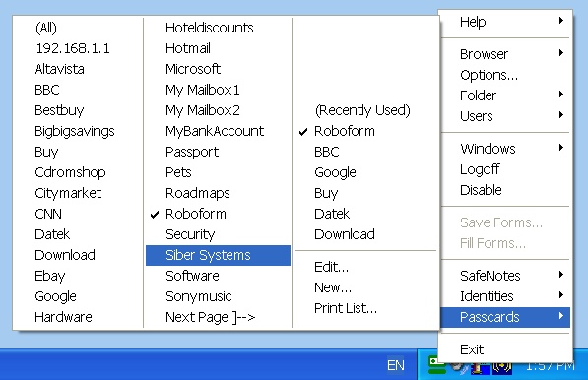
Task: Expand the Identities submenu
Action: click(505, 296)
